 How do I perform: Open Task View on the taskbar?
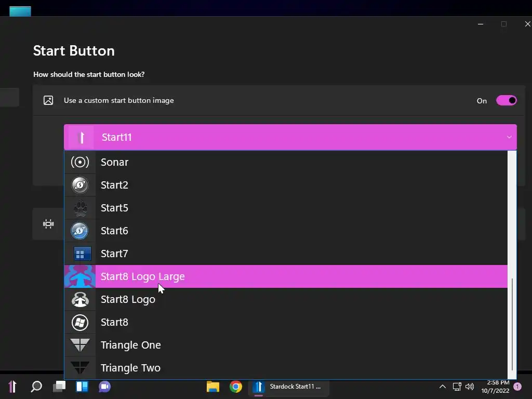(59, 387)
